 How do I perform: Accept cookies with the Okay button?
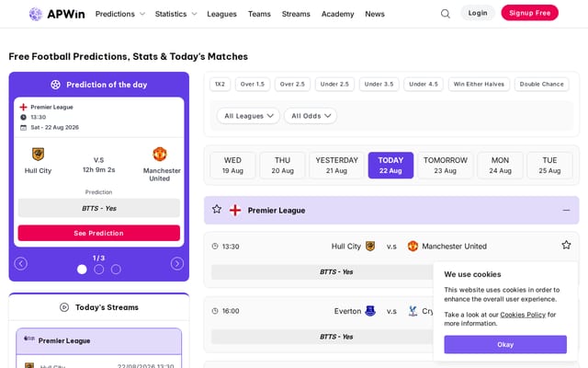pos(505,344)
